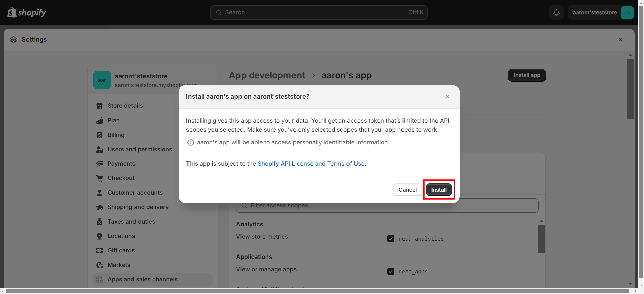Click the Locations pin icon
Screen dimensions: 644x294
pyautogui.click(x=100, y=236)
